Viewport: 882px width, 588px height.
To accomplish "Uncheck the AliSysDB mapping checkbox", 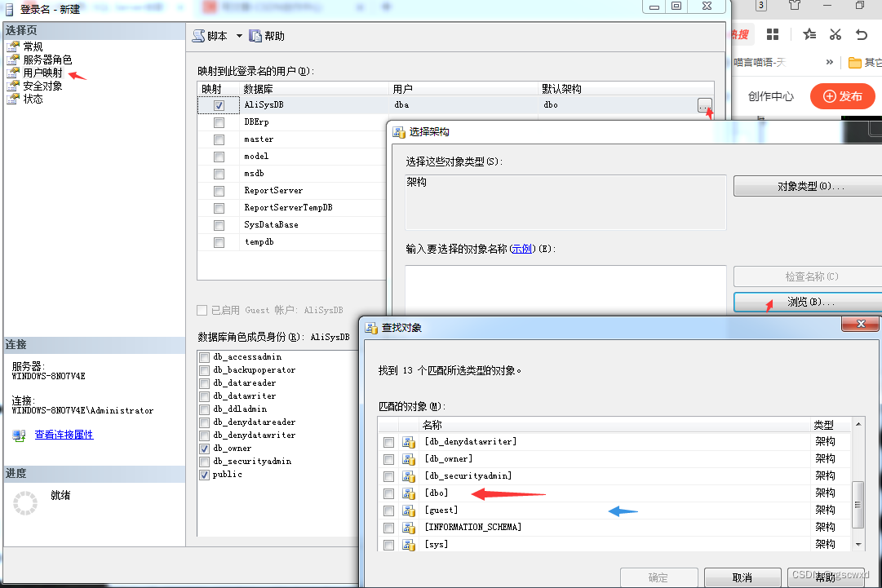I will point(219,105).
